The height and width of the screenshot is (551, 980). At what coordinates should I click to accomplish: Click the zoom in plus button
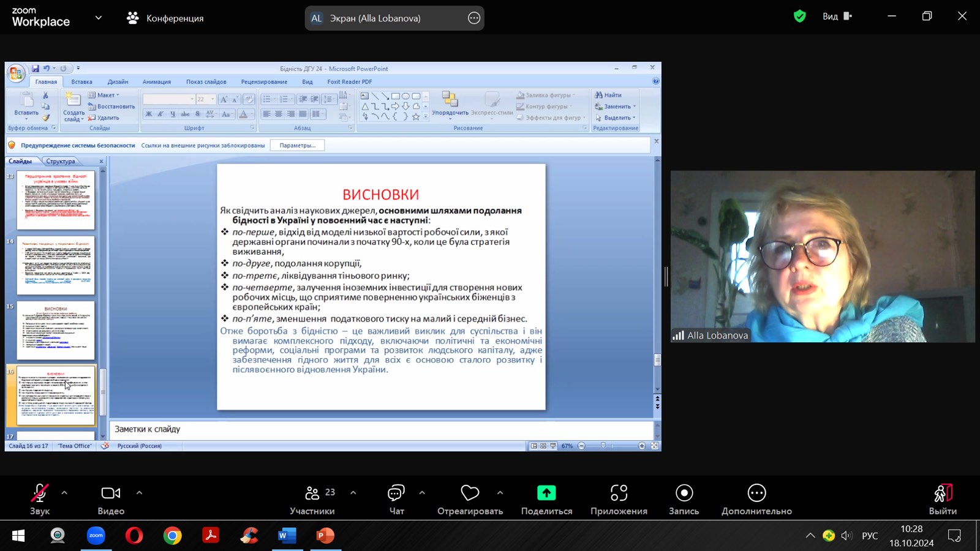(642, 446)
